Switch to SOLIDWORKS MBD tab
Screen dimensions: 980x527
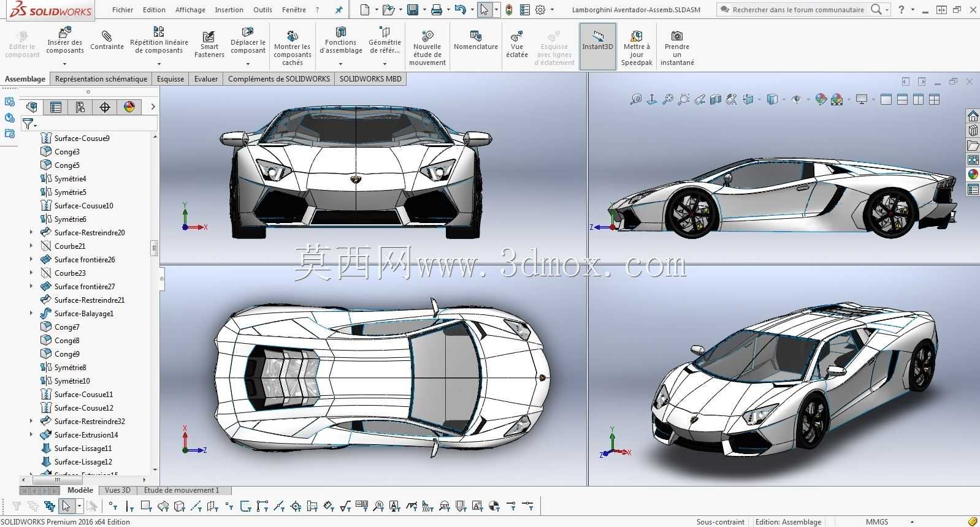(370, 78)
